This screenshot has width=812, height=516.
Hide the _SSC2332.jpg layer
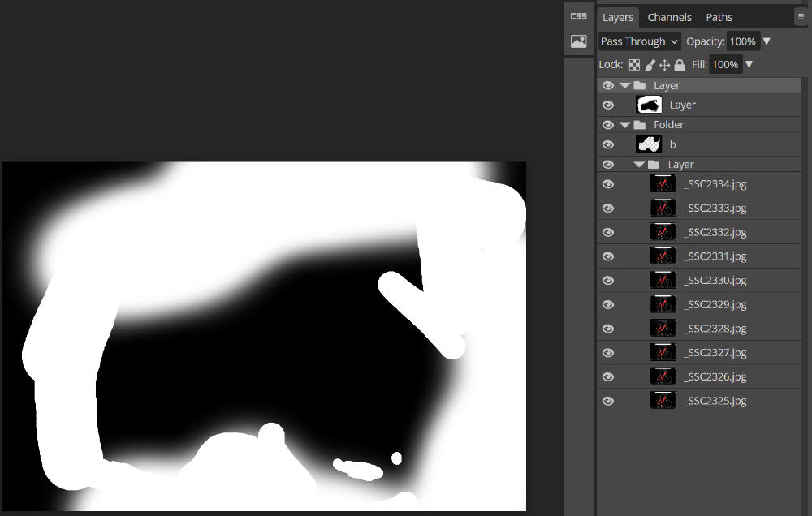point(608,232)
